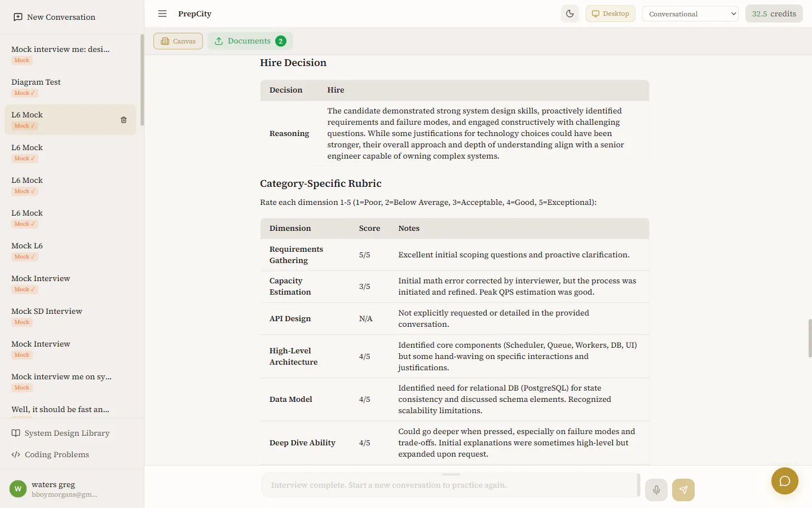Screen dimensions: 812x508
Task: Open the 'Well, it should be fast an...' conversation
Action: [70, 410]
